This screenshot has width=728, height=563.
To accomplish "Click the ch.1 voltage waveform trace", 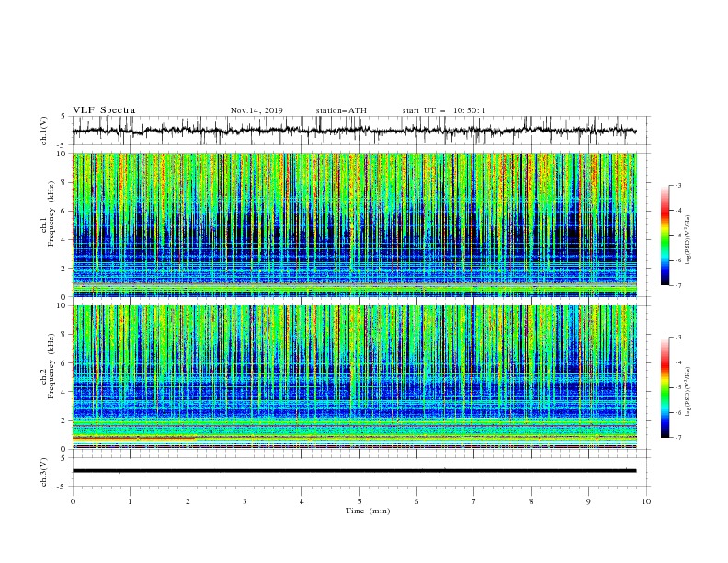I will (x=354, y=131).
